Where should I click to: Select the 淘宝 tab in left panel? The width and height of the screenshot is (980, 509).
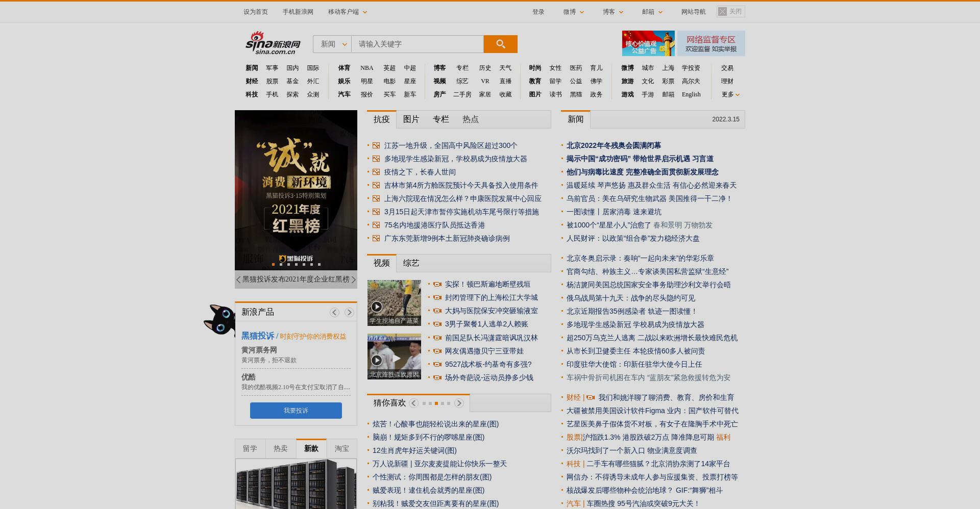tap(342, 448)
